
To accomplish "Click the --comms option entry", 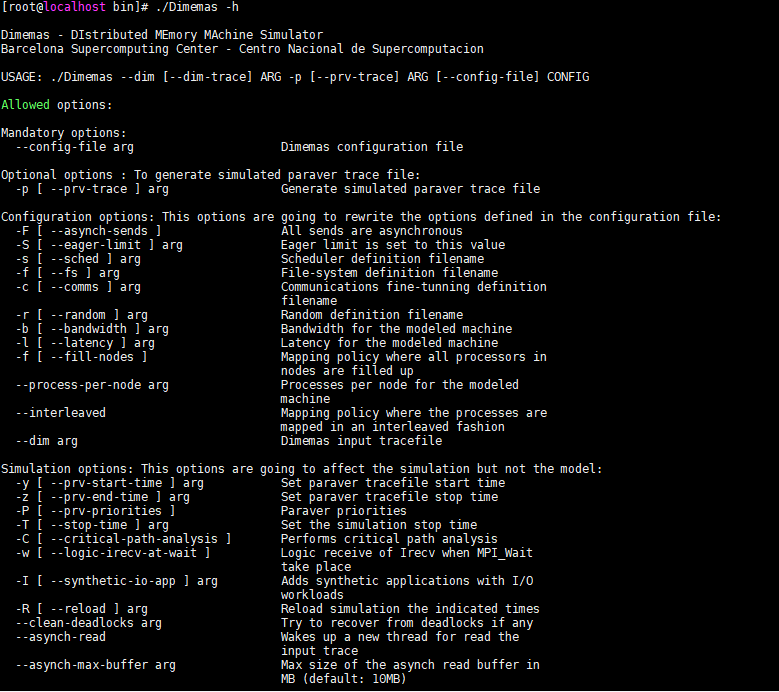I will pyautogui.click(x=78, y=287).
